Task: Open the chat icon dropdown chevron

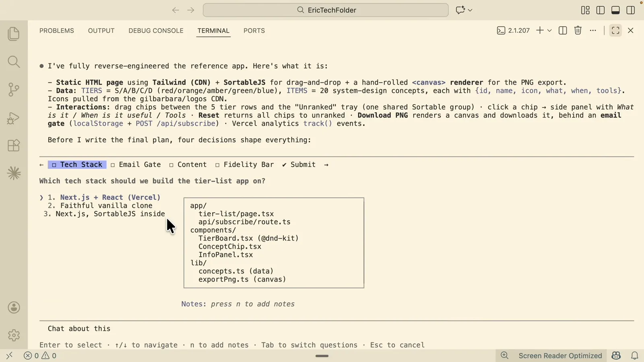Action: point(470,10)
